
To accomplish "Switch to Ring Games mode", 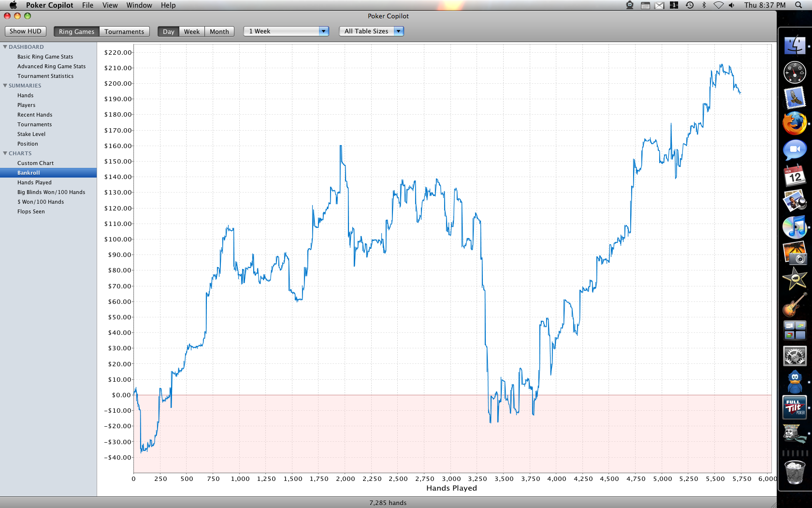I will [76, 31].
